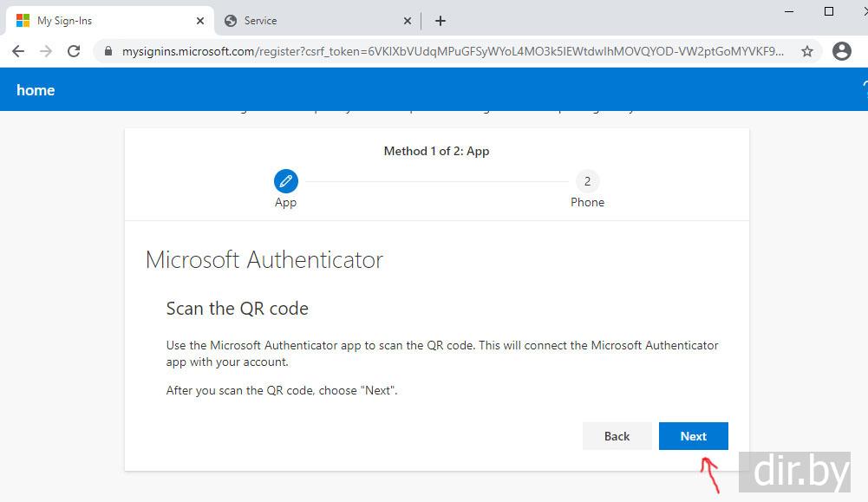This screenshot has width=868, height=502.
Task: Open the Chrome profile avatar
Action: click(841, 51)
